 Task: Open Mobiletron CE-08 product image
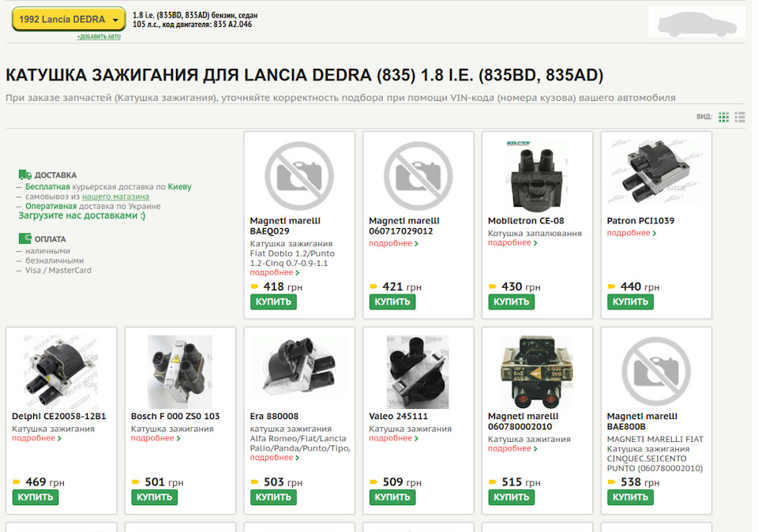click(537, 176)
